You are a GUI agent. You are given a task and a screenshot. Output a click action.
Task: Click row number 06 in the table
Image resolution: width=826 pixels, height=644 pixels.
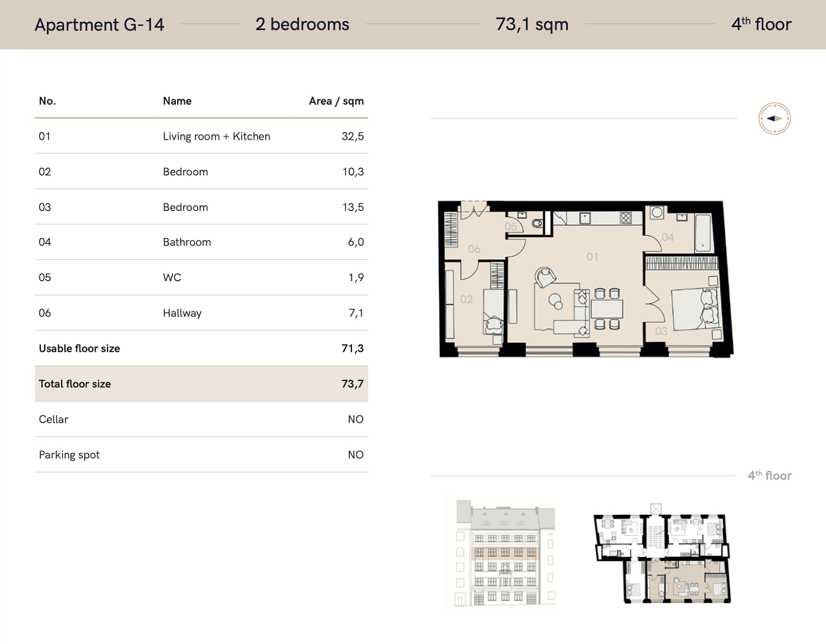click(x=45, y=313)
